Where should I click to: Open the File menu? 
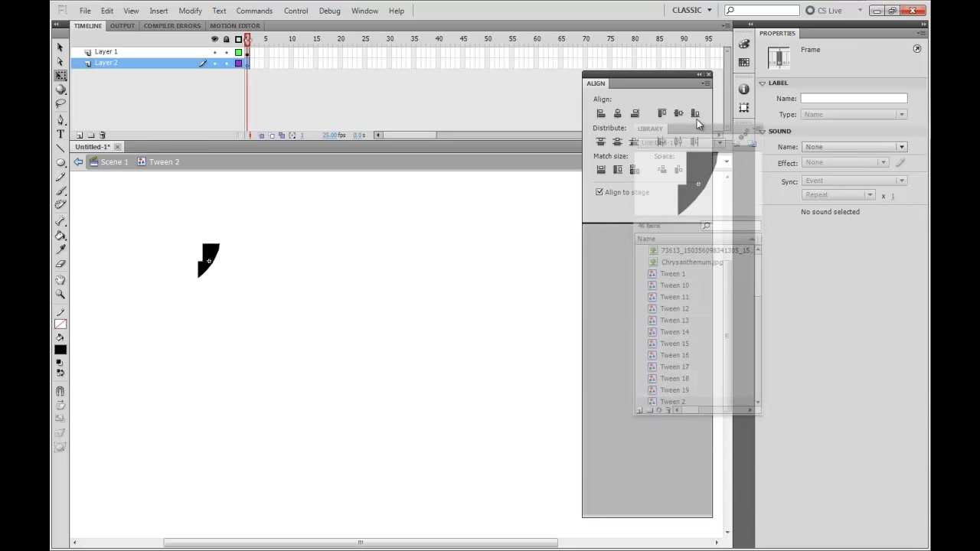tap(85, 11)
